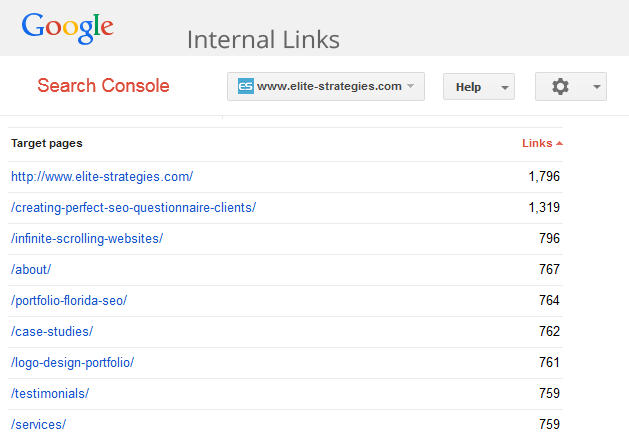The image size is (629, 436).
Task: Click the Target pages column header
Action: point(47,144)
